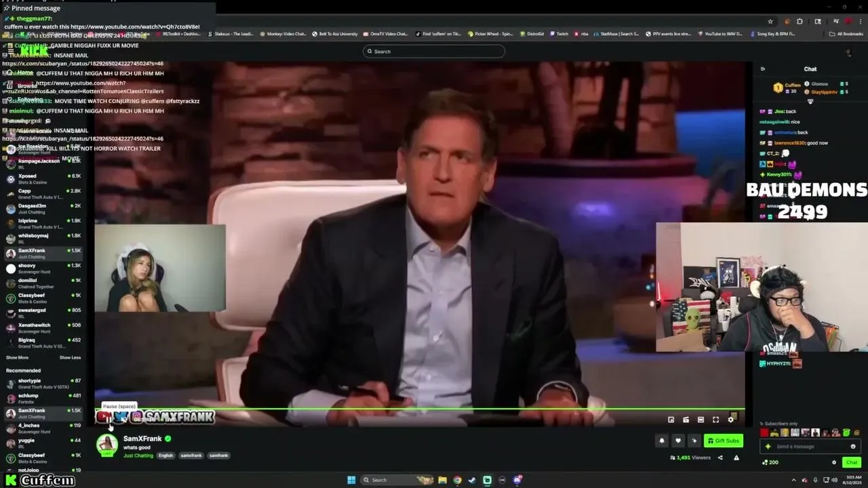Turn on notifications with the bell icon
The width and height of the screenshot is (868, 488).
(x=662, y=441)
